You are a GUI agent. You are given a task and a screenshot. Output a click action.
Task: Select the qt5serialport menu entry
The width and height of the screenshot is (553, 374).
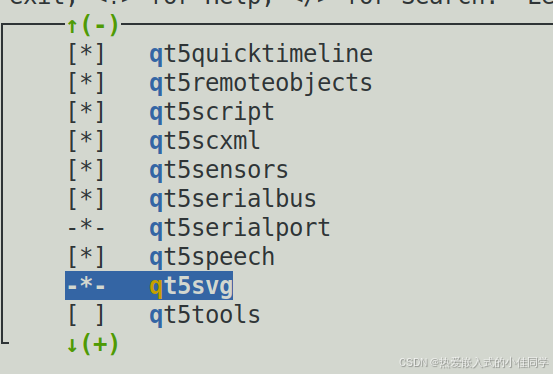point(240,228)
